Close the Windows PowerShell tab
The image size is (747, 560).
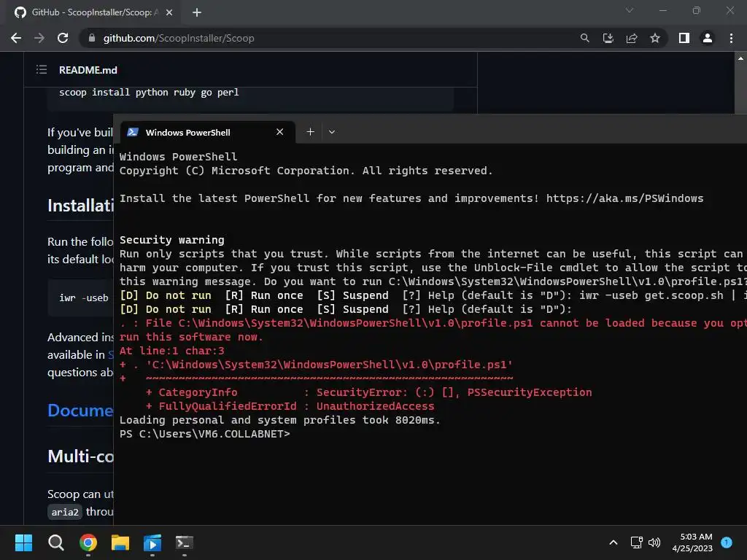click(x=279, y=132)
